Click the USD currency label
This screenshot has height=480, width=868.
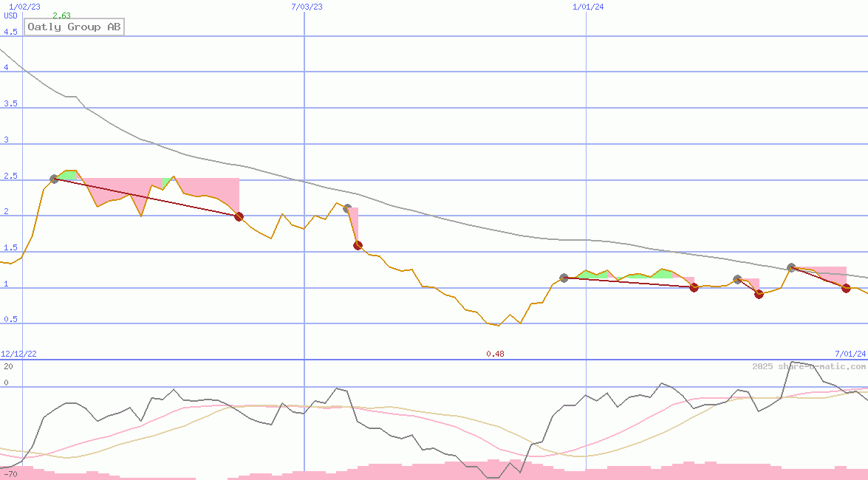[10, 16]
